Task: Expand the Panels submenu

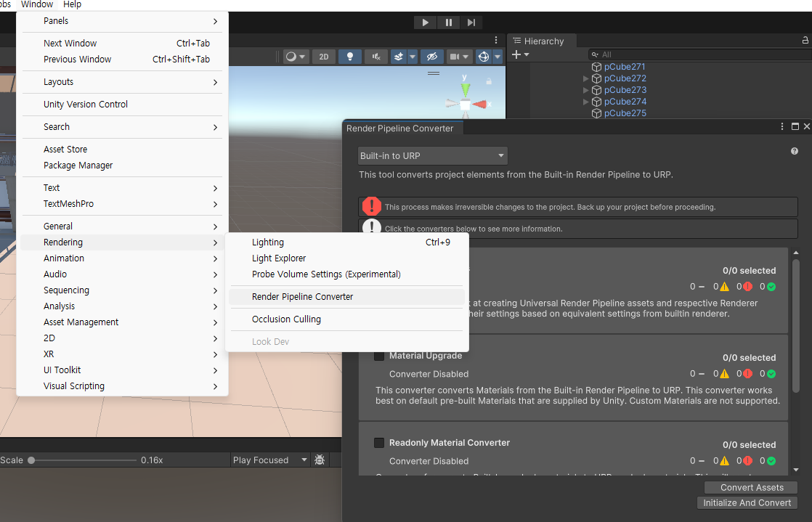Action: pyautogui.click(x=122, y=21)
